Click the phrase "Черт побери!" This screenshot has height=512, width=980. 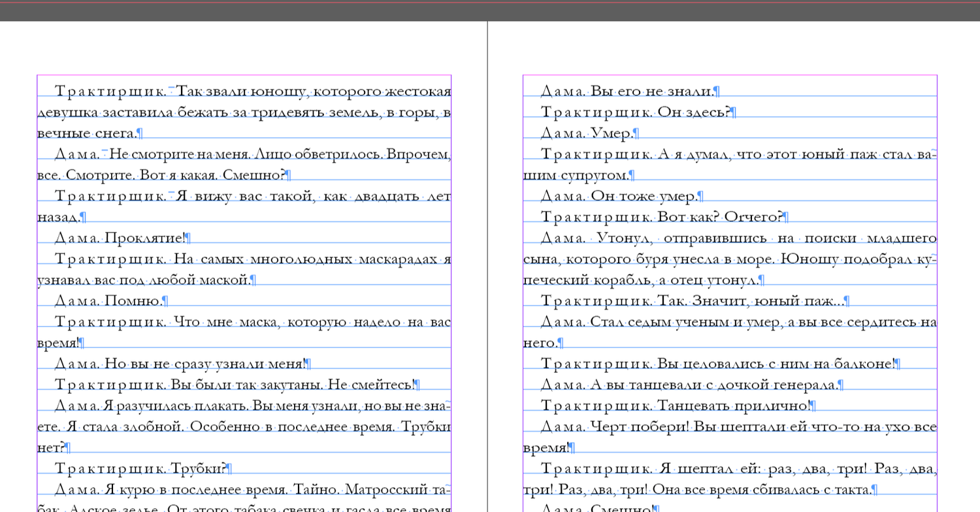[x=639, y=426]
